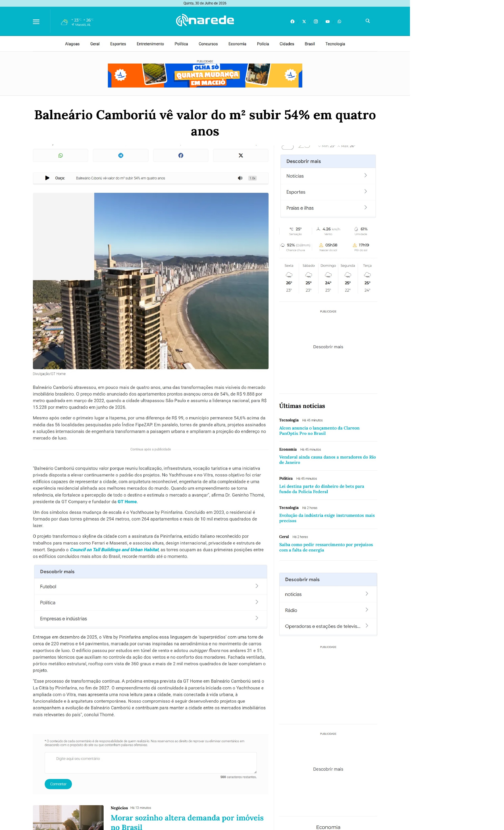Click the Narede logo
Screen dimensions: 504x830
(x=205, y=20)
